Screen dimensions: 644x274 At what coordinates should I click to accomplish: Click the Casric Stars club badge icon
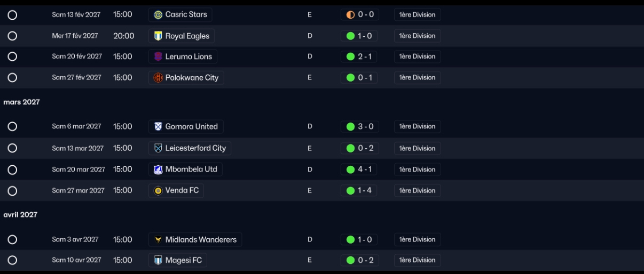click(x=158, y=15)
